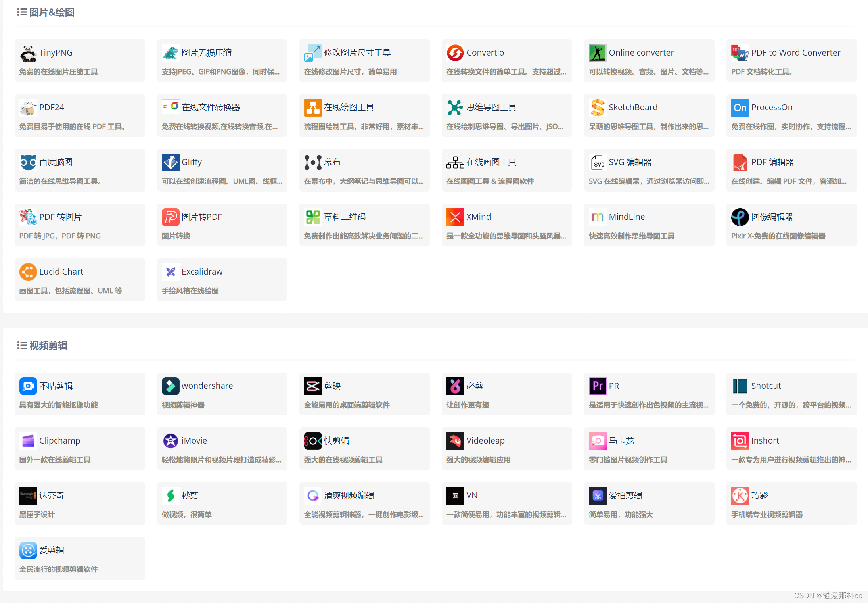Click description 快速高效制作思维导图工具
Image resolution: width=868 pixels, height=603 pixels.
[x=632, y=236]
